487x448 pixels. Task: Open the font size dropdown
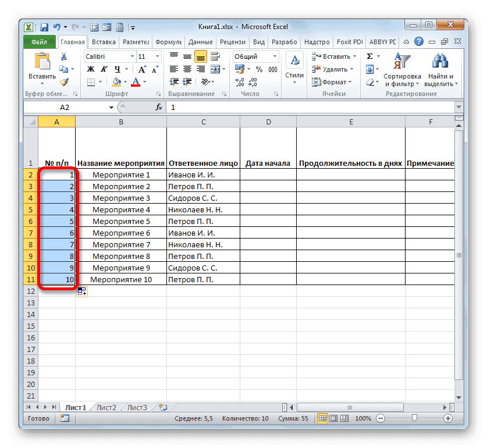click(157, 56)
